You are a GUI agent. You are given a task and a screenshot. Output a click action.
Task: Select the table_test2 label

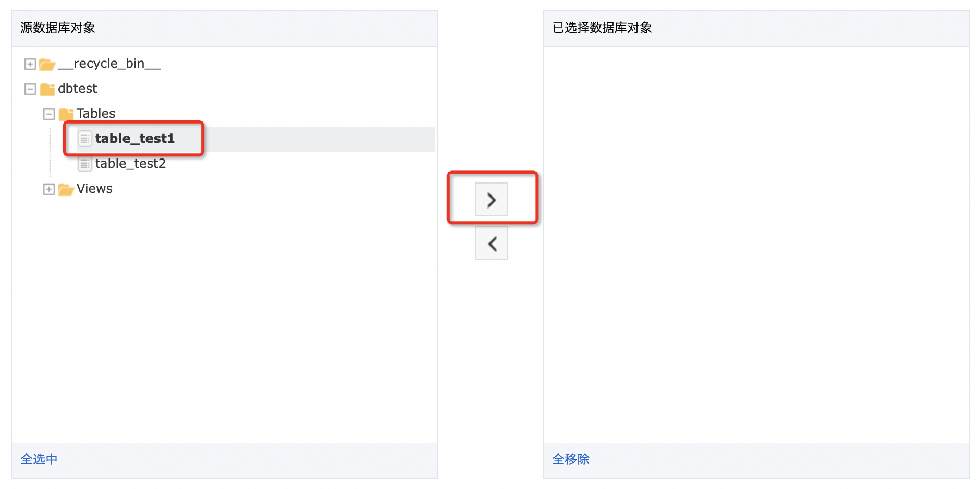click(x=130, y=164)
